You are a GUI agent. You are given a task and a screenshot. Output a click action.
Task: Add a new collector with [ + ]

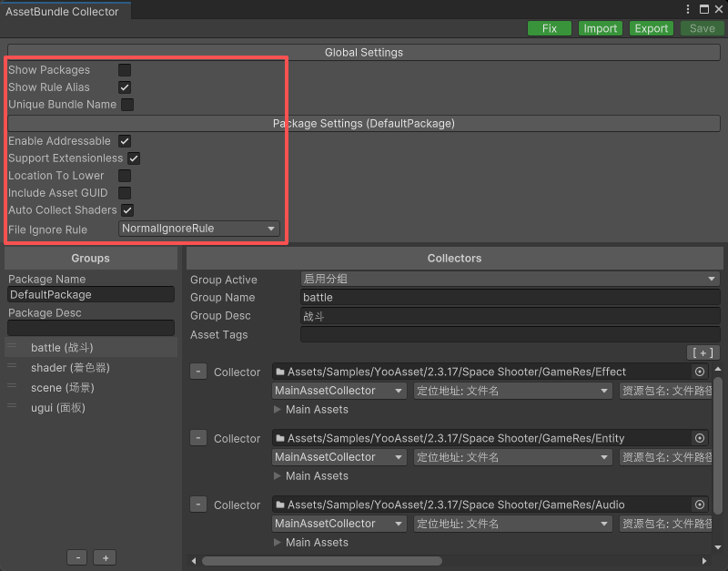click(703, 352)
